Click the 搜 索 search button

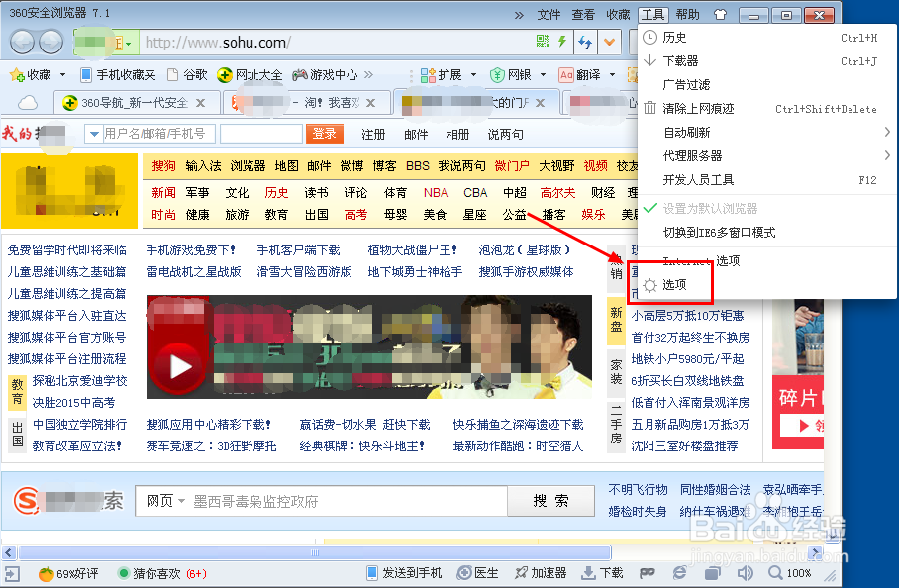pos(550,501)
